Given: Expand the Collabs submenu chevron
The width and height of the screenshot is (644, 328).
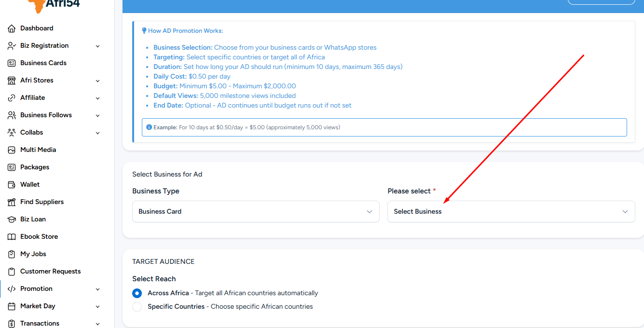Looking at the screenshot, I should [97, 133].
